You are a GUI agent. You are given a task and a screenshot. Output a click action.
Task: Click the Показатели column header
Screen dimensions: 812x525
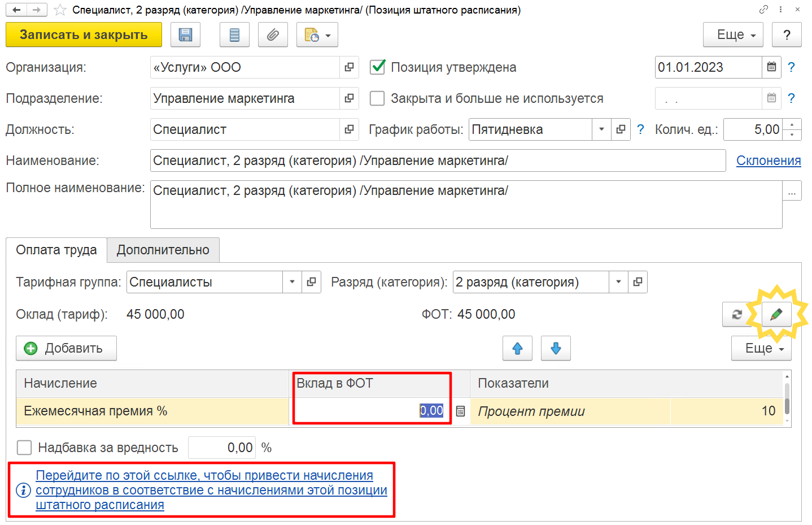[627, 384]
